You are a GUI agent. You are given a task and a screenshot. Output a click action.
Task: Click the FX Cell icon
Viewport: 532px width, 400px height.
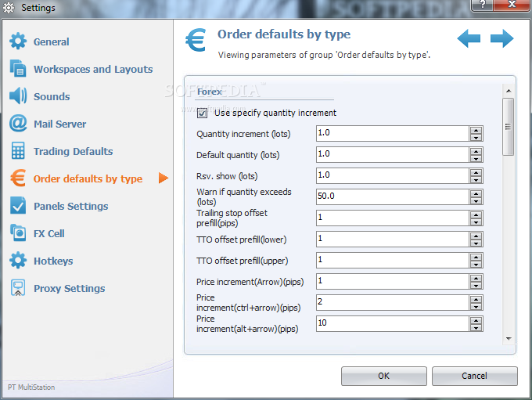click(x=18, y=233)
